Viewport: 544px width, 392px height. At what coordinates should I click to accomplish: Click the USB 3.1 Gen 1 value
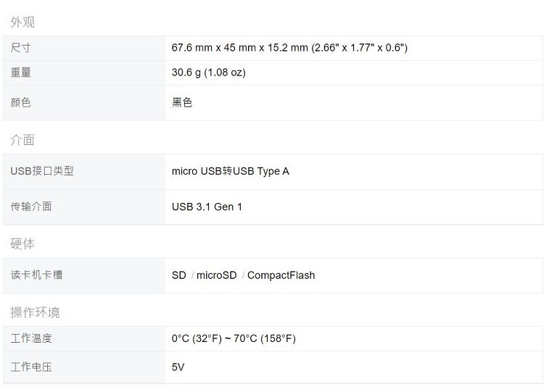207,207
